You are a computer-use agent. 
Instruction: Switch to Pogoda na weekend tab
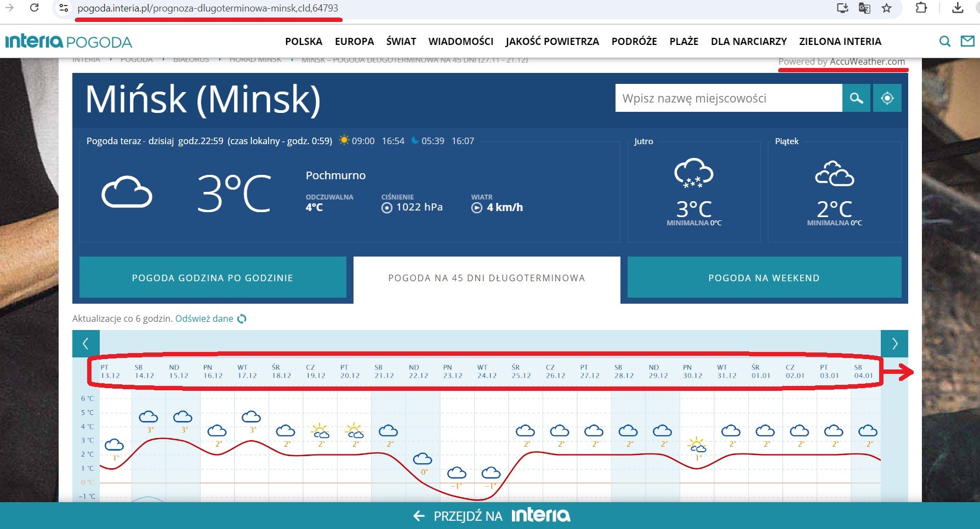[764, 278]
